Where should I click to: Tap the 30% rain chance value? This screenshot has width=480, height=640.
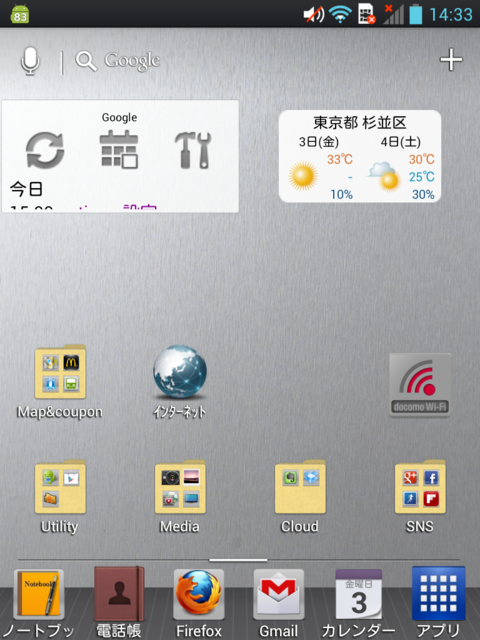point(423,194)
